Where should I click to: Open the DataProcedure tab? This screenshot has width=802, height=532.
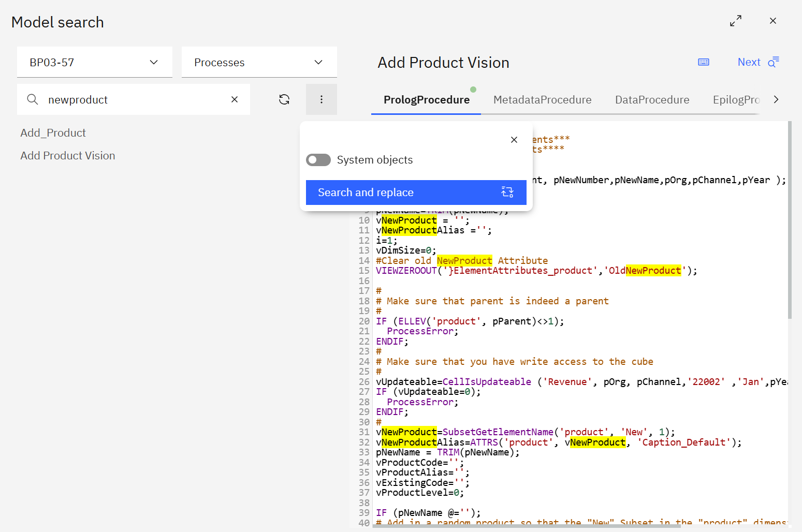click(651, 99)
